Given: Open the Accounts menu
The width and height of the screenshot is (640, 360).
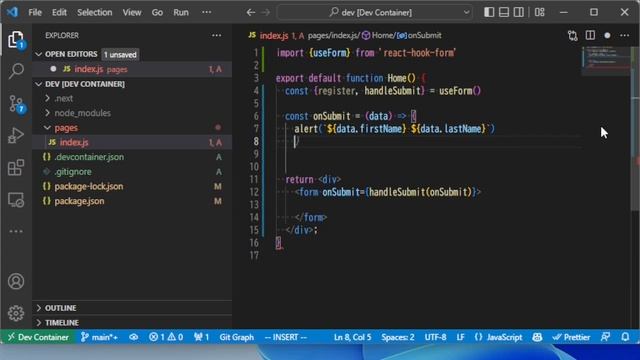Looking at the screenshot, I should point(16,282).
